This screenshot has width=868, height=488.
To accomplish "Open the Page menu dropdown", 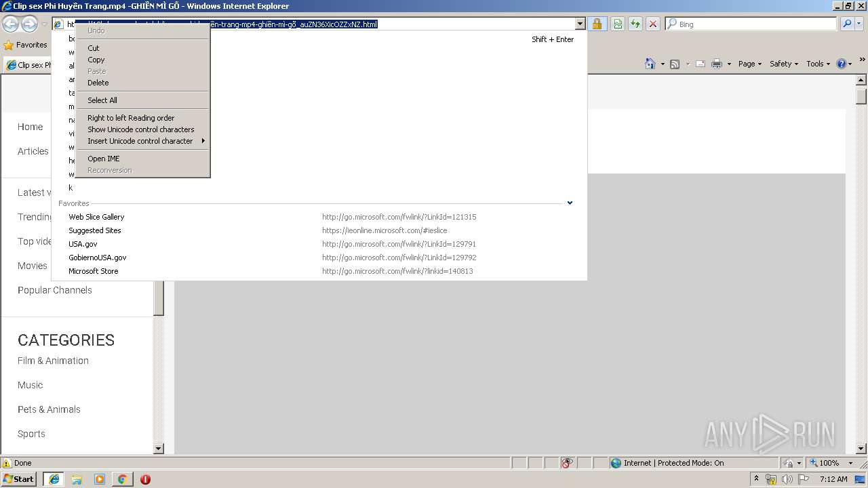I will tap(749, 64).
